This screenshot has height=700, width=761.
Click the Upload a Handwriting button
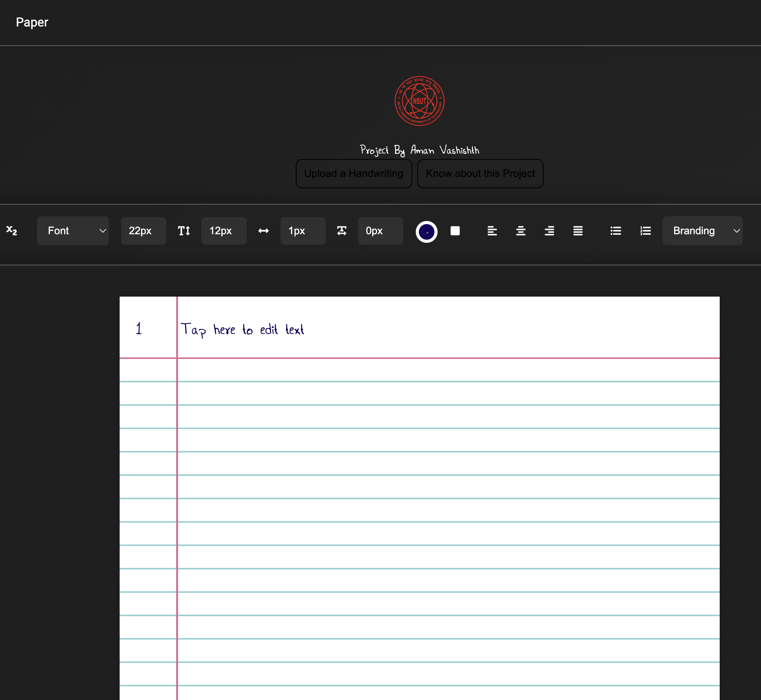point(353,173)
